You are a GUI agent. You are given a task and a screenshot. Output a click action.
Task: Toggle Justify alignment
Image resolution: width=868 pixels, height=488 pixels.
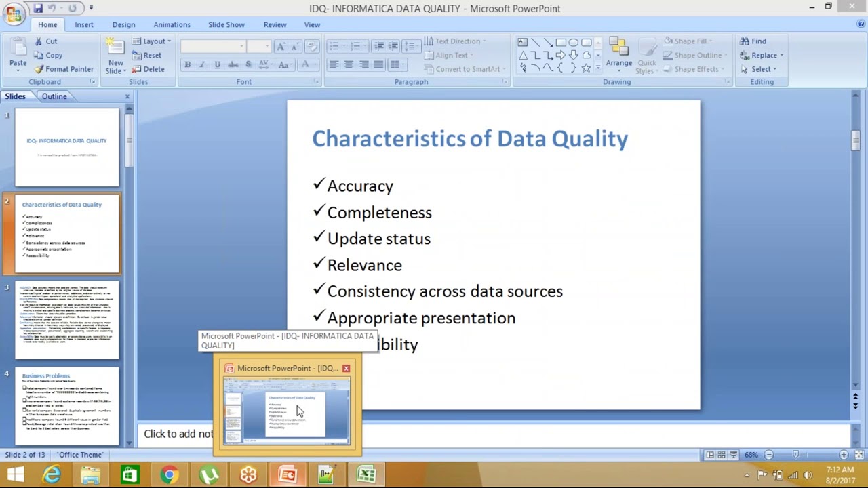pos(378,64)
